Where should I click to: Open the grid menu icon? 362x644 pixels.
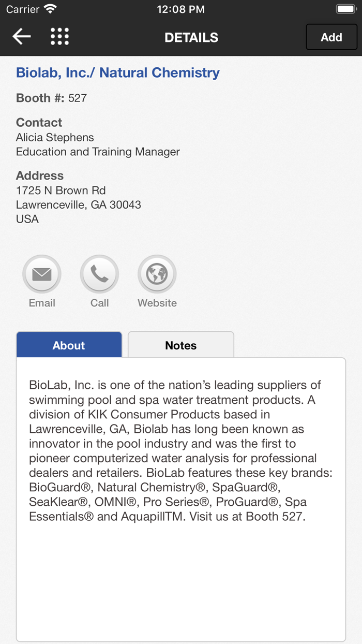59,37
